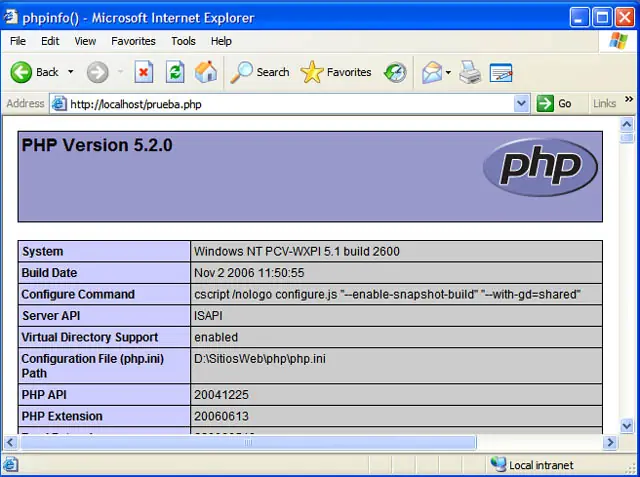
Task: Open the History clock icon
Action: [395, 73]
